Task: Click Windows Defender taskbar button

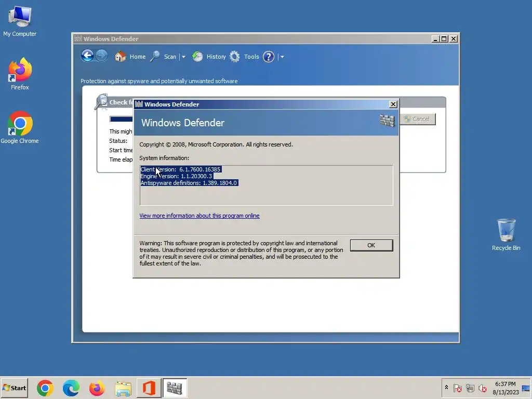Action: [x=175, y=388]
